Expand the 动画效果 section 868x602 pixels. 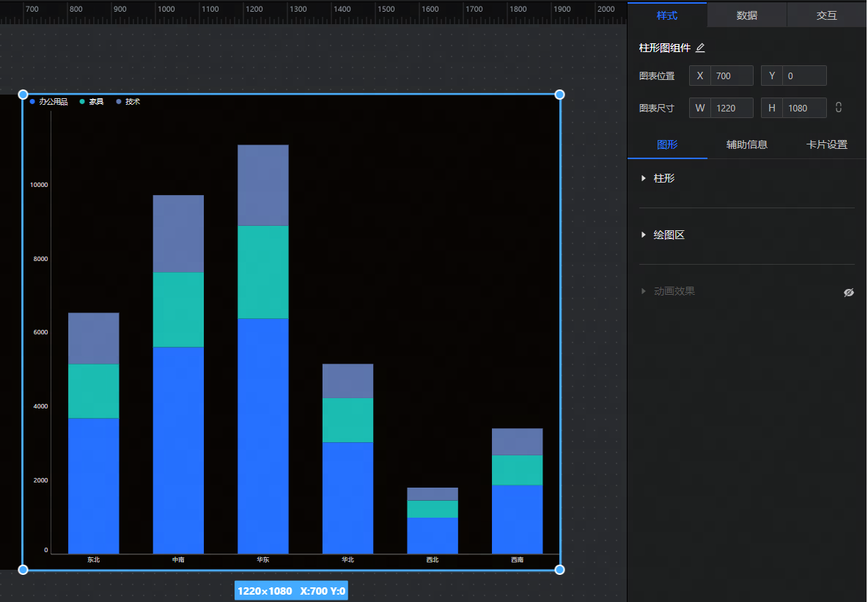click(x=644, y=291)
